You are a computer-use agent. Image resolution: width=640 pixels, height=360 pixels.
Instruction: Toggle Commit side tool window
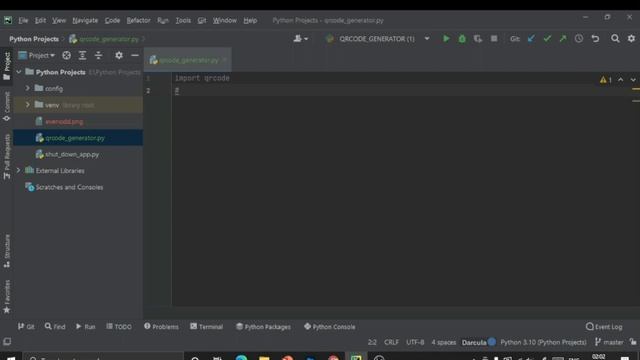(7, 106)
